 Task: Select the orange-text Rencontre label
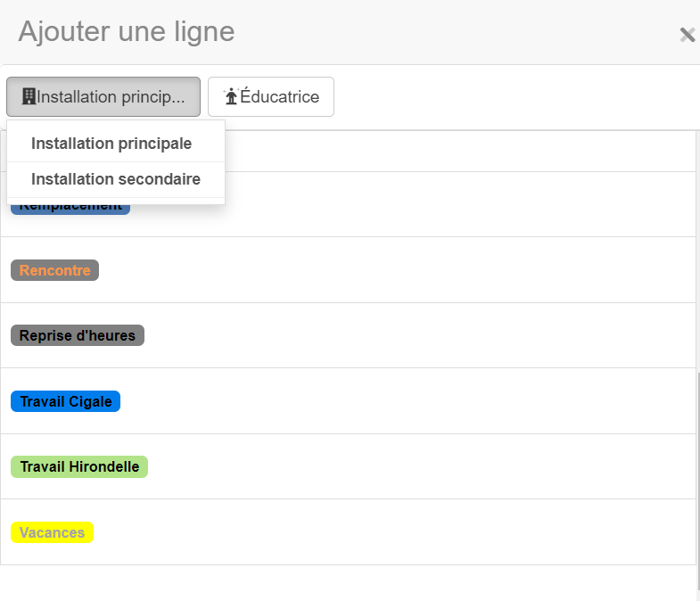pyautogui.click(x=54, y=270)
